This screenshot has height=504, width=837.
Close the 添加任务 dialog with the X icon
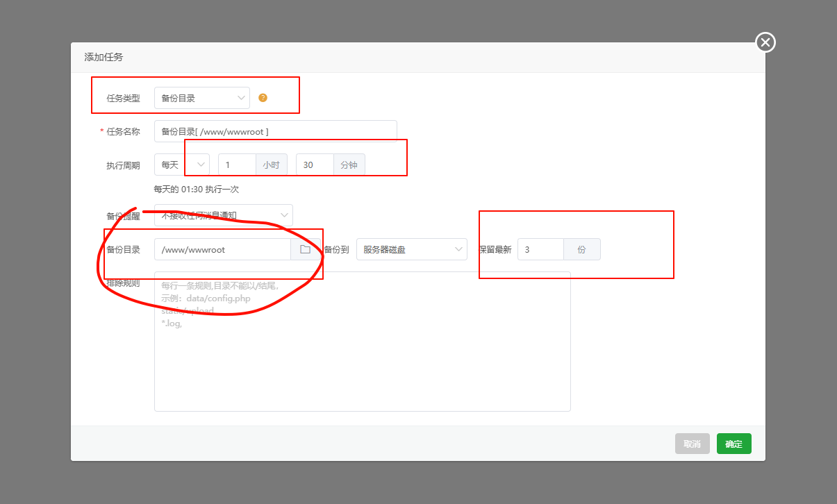click(765, 43)
